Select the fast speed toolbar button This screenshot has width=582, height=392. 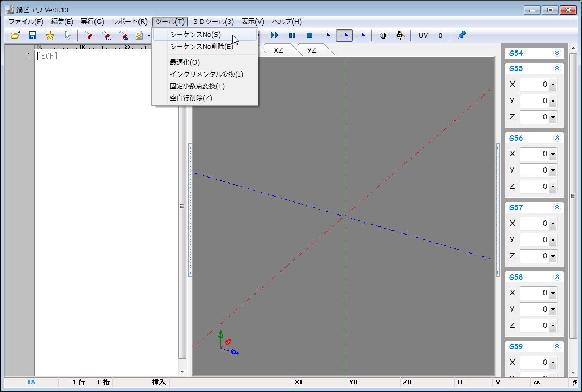click(x=361, y=35)
